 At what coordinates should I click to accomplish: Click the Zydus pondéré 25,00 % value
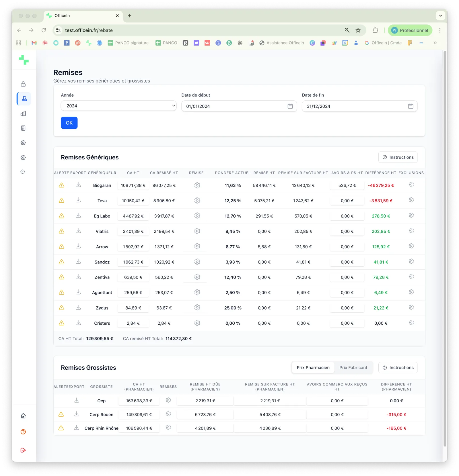[233, 308]
